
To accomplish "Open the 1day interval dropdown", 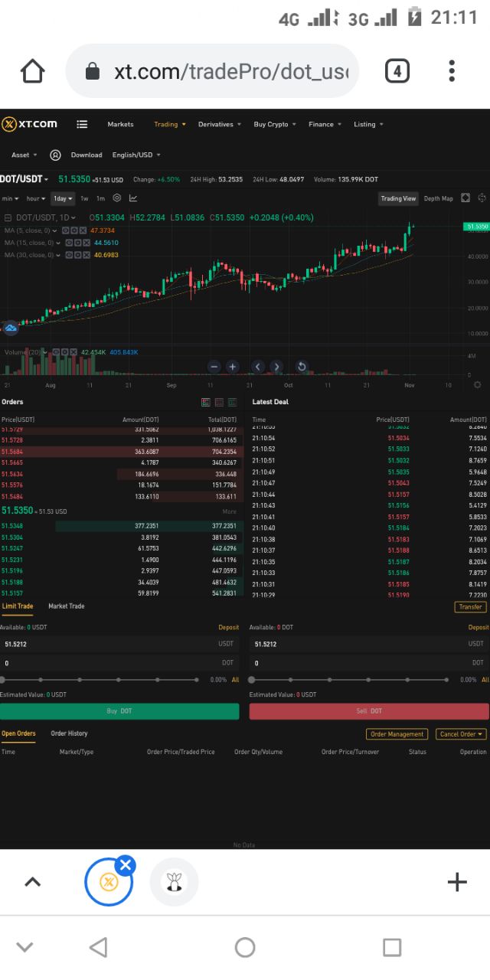I will pyautogui.click(x=63, y=198).
